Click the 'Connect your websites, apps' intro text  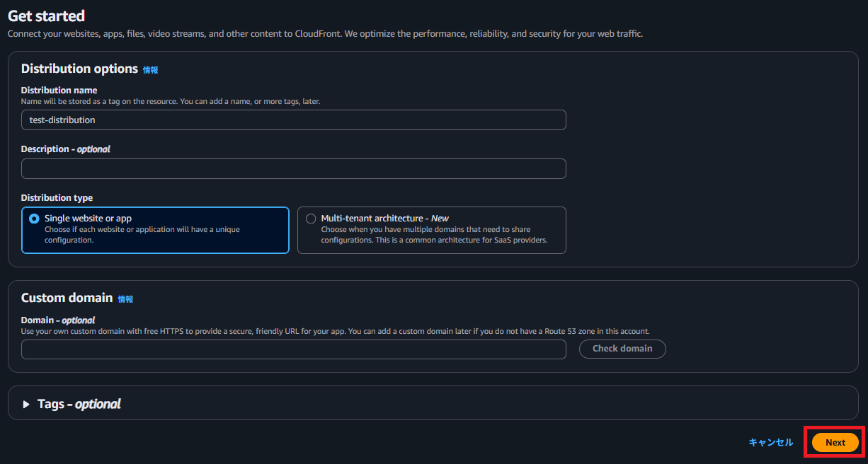coord(325,34)
